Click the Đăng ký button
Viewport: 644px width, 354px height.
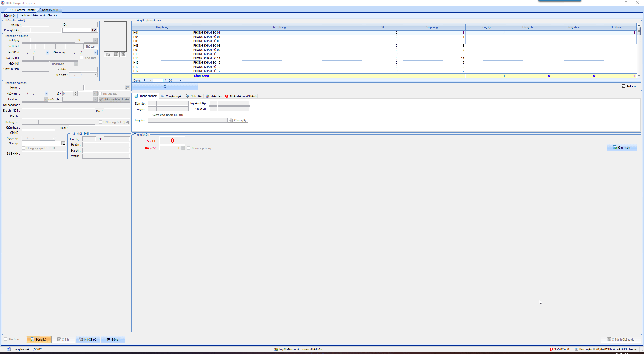click(38, 340)
